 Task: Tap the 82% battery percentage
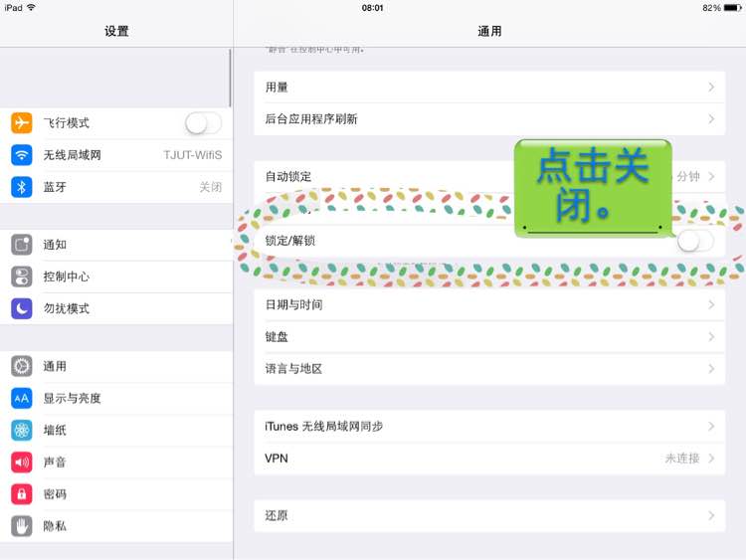711,8
